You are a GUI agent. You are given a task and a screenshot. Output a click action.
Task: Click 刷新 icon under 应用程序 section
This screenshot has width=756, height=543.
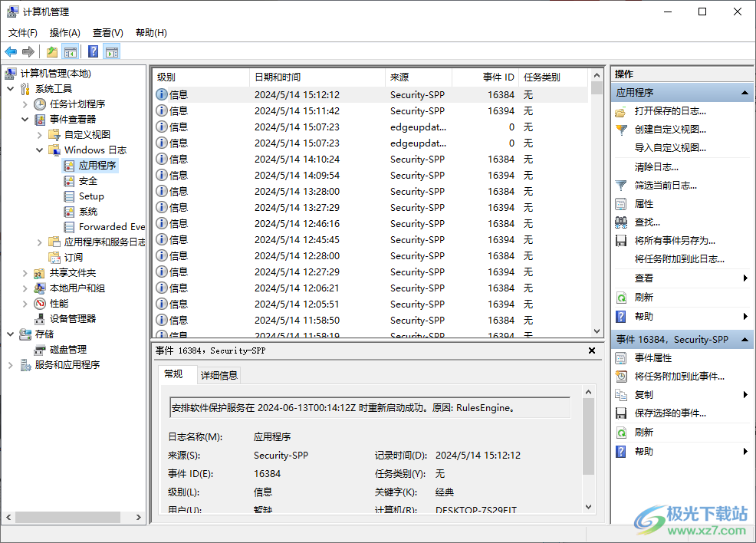[621, 298]
